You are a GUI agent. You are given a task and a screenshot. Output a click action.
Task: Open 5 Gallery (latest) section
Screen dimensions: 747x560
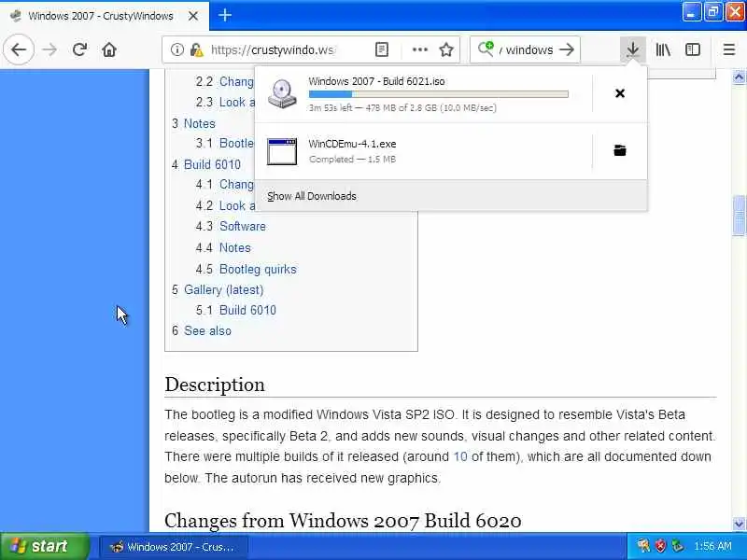(218, 289)
